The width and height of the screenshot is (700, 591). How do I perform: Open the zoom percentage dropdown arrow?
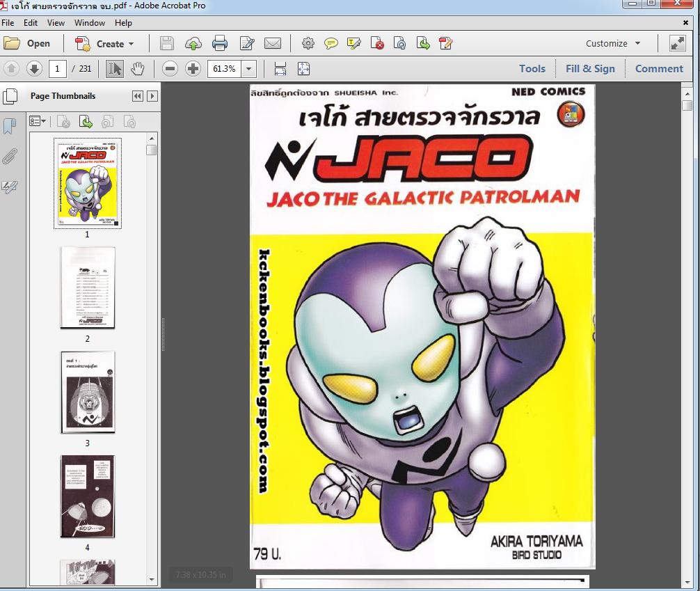click(248, 69)
